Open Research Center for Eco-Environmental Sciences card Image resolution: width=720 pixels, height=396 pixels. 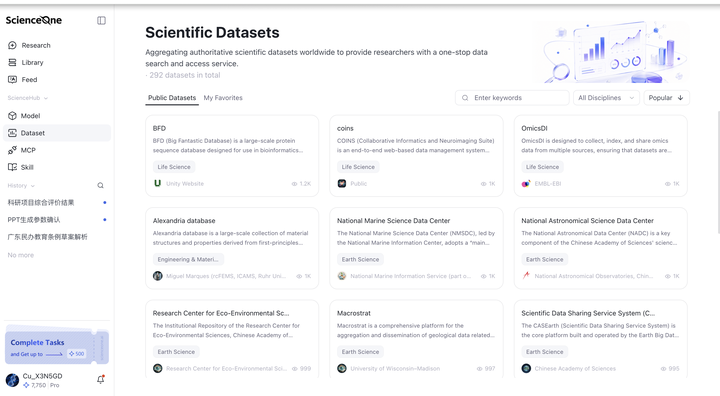232,339
